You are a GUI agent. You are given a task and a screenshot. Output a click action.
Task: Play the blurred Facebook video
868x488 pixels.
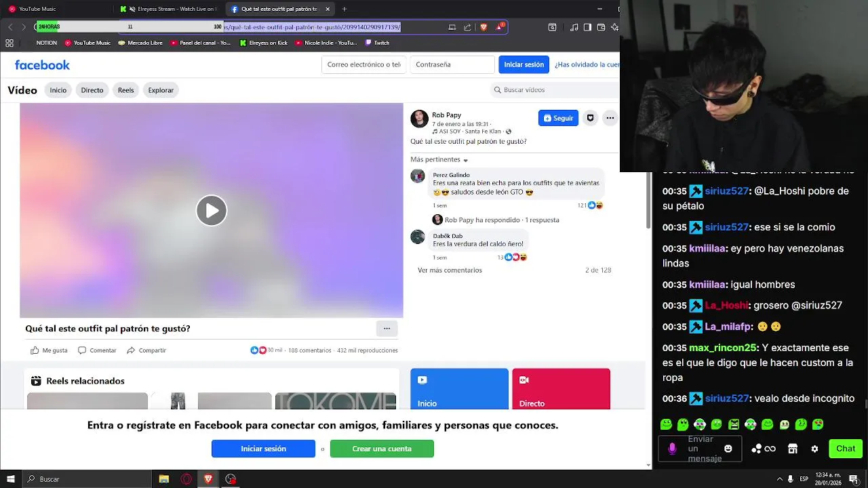pyautogui.click(x=212, y=210)
